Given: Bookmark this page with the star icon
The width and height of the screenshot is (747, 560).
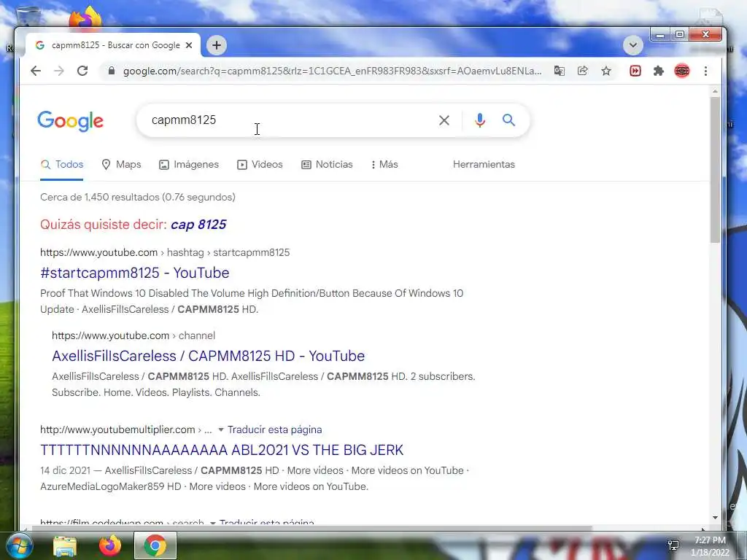Looking at the screenshot, I should [606, 71].
